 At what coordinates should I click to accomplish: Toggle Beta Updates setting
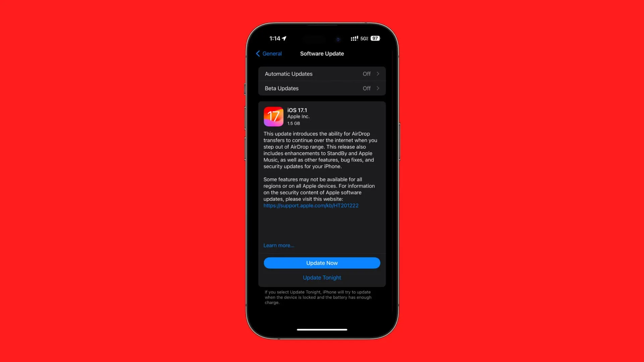click(x=322, y=88)
